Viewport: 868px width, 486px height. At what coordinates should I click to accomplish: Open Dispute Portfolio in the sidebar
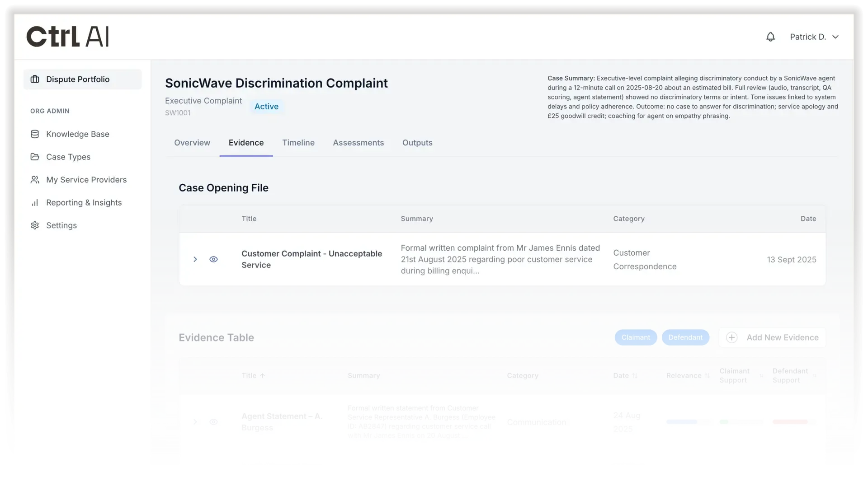click(82, 79)
